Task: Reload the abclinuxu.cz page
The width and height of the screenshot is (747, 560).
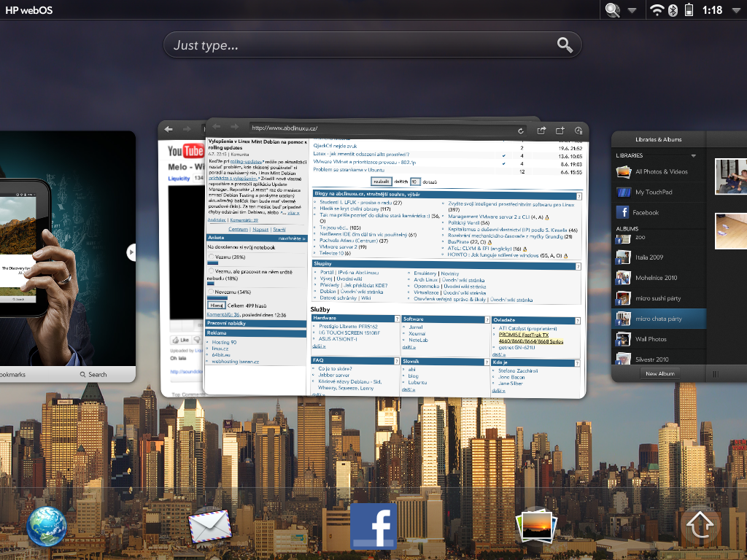Action: (x=521, y=130)
